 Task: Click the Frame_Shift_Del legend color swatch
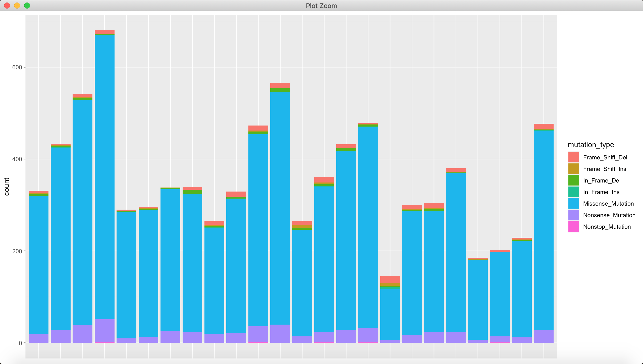(574, 157)
